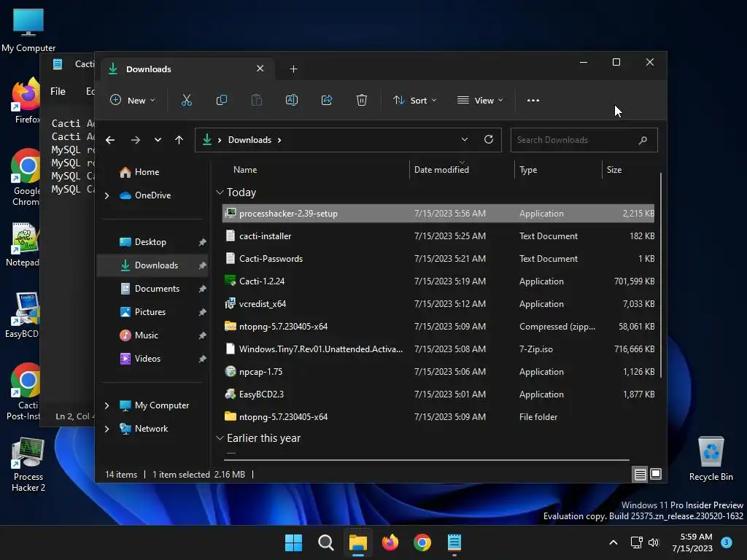Sort by Size column header

click(x=614, y=170)
